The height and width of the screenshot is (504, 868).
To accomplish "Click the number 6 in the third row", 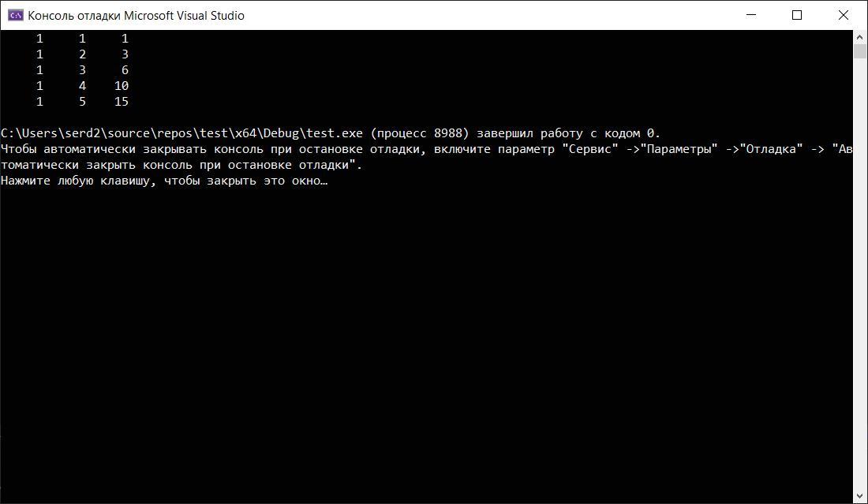I will (125, 69).
